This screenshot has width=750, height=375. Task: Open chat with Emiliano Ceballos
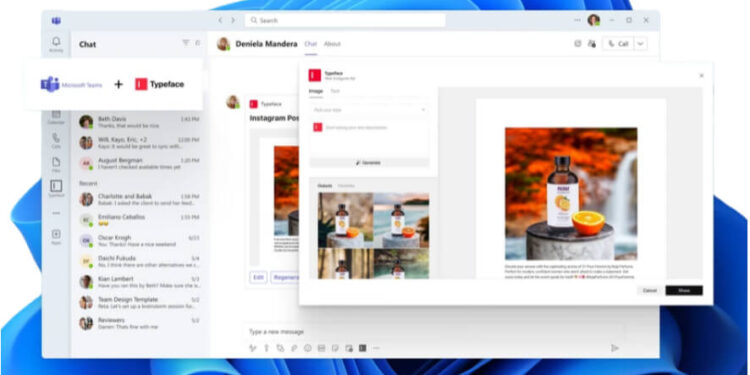pos(139,220)
